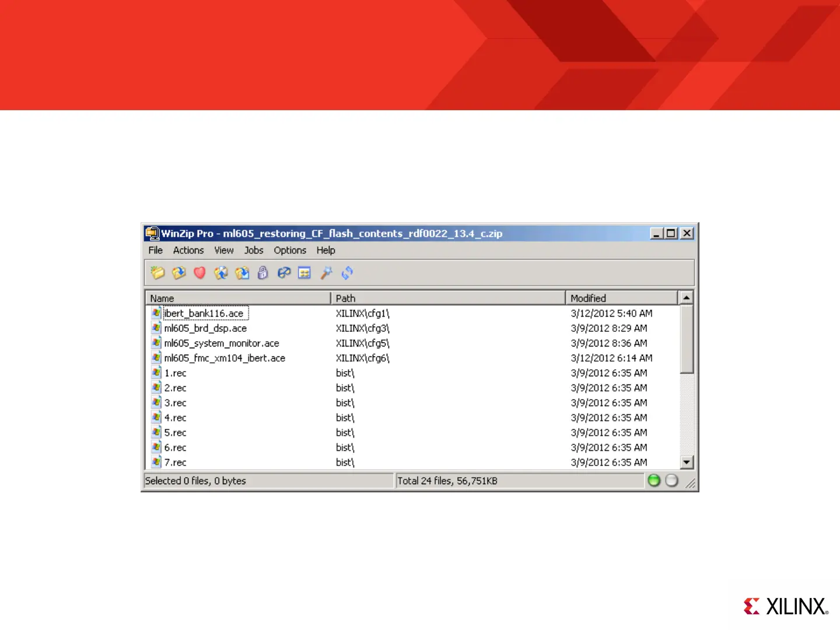Click the XILINX\cfg1\ path cell

pyautogui.click(x=362, y=313)
